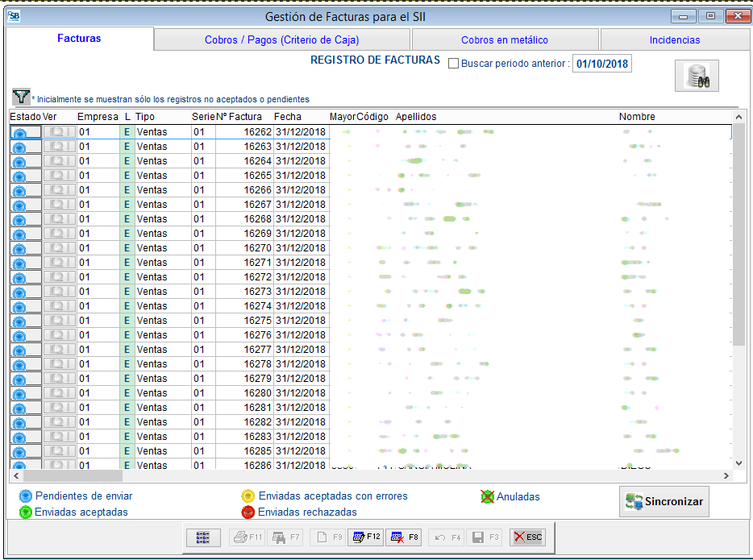Open the Cobros en metálico tab
The height and width of the screenshot is (560, 753).
505,39
